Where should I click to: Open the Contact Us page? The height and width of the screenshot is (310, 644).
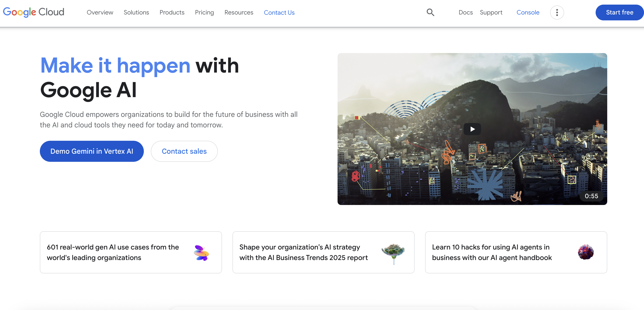279,12
